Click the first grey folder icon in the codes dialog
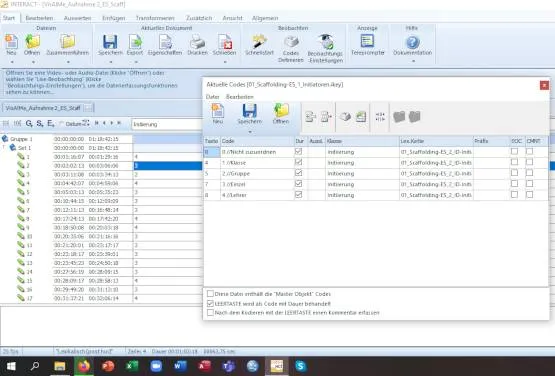Image resolution: width=555 pixels, height=376 pixels. 399,116
